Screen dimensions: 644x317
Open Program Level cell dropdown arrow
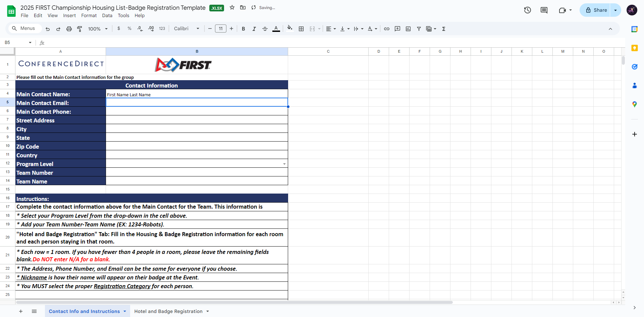(x=284, y=164)
